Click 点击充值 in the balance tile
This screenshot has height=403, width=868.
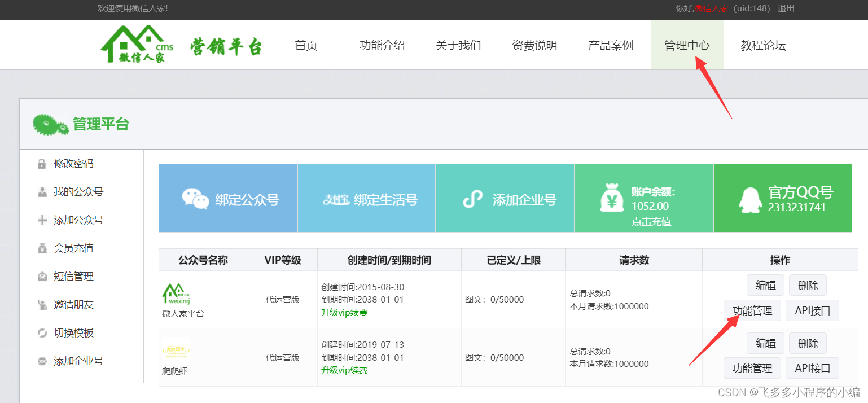coord(651,221)
